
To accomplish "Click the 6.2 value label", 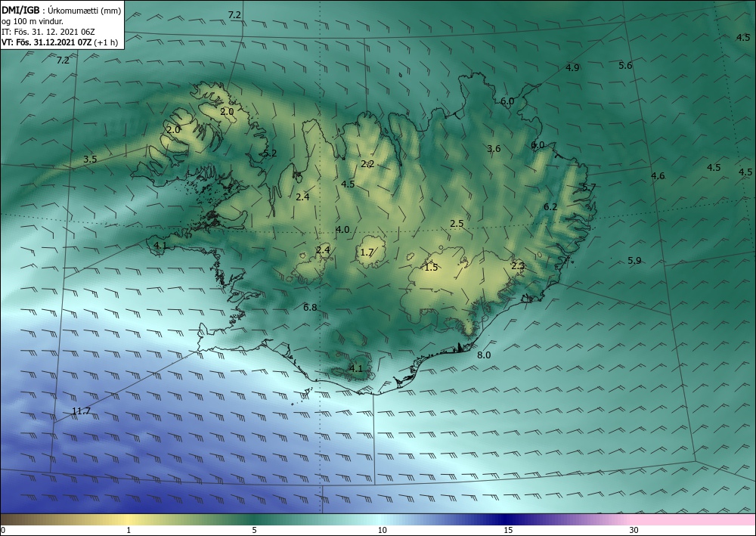I will pyautogui.click(x=550, y=207).
